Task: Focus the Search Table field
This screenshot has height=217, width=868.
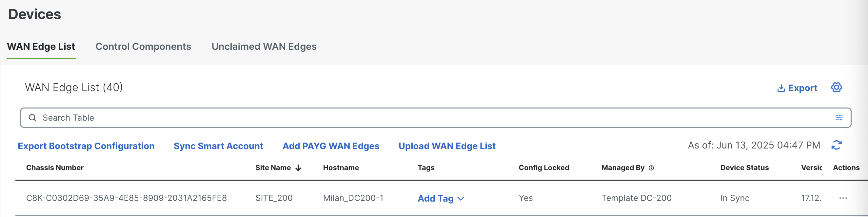Action: [x=435, y=118]
